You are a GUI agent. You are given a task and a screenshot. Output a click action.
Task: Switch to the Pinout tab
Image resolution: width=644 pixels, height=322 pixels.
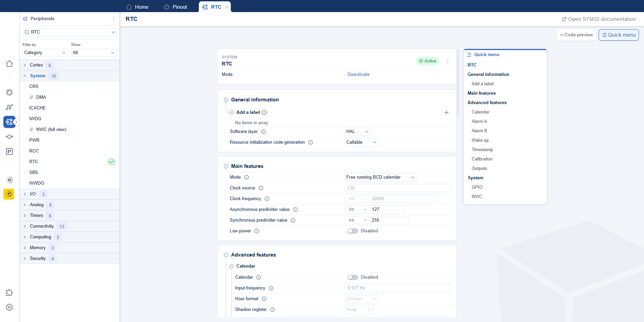point(175,7)
